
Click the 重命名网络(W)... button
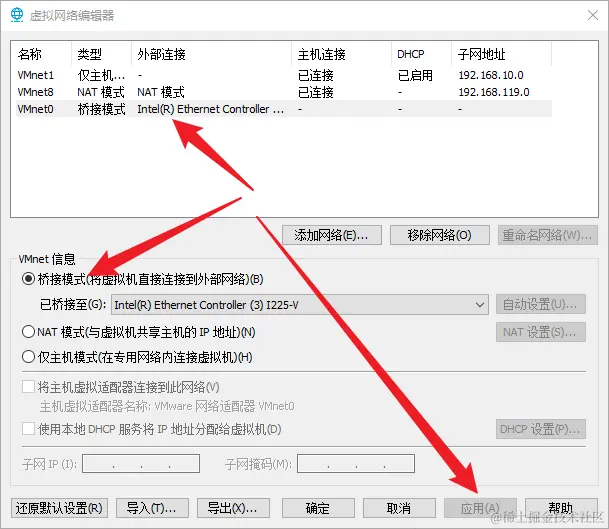click(548, 235)
